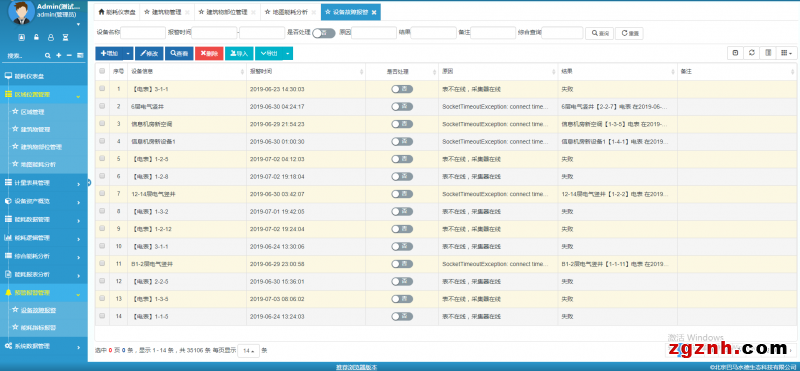This screenshot has height=371, width=800.
Task: Click the sidebar search magnifier icon
Action: pos(47,55)
